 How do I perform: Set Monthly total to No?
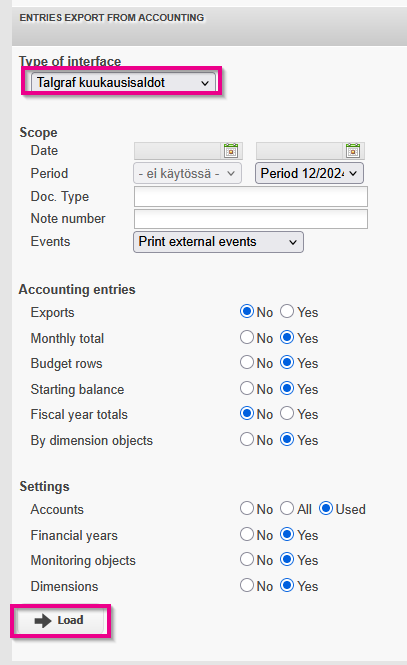[x=247, y=337]
